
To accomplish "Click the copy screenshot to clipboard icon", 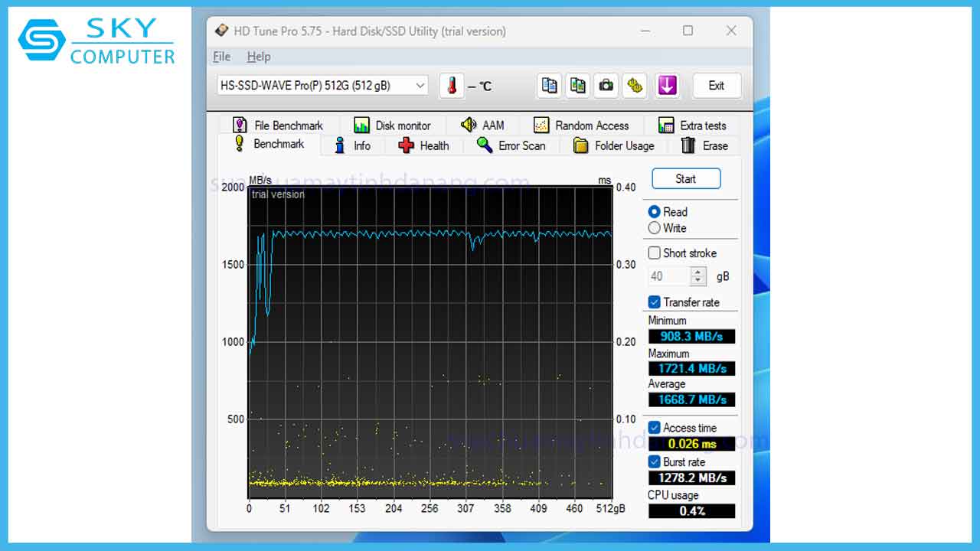I will [x=577, y=86].
